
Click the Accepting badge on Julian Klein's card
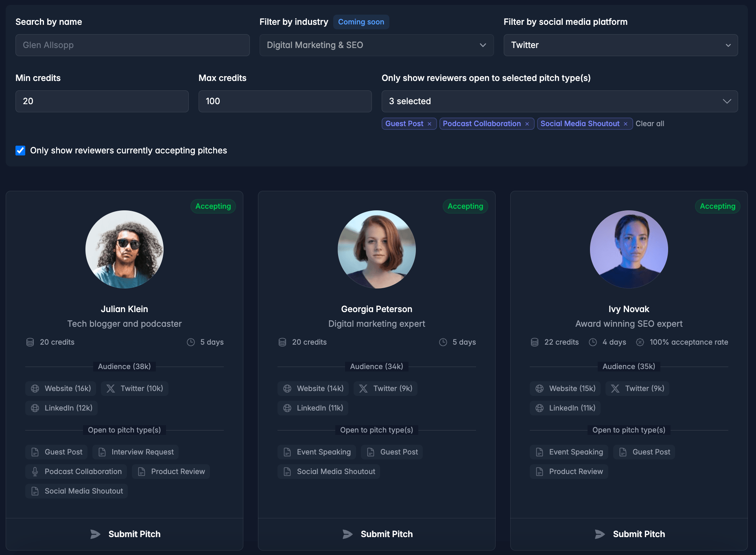(x=213, y=206)
